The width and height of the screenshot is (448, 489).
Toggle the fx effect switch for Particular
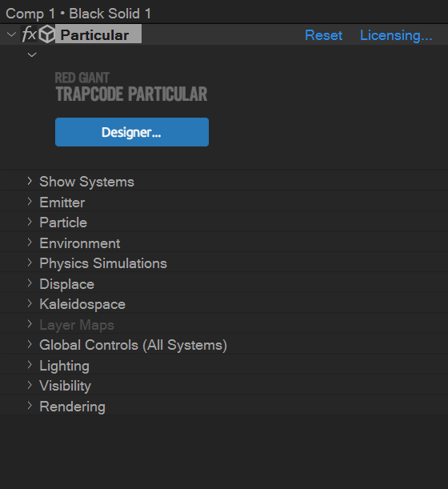29,34
